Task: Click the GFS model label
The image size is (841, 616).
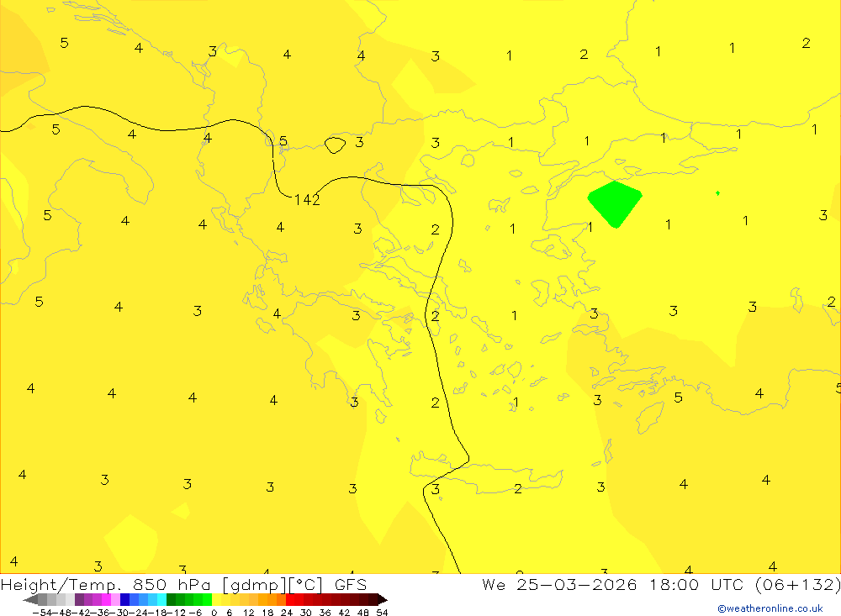Action: pyautogui.click(x=351, y=584)
